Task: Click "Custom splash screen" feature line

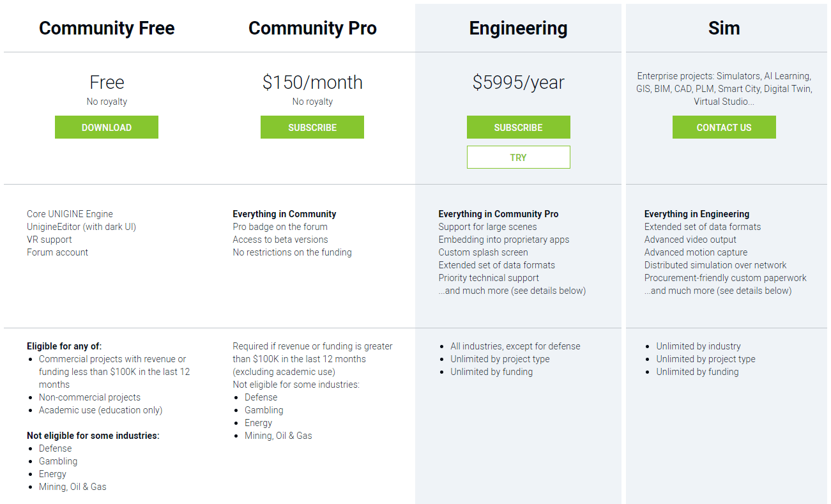Action: [x=483, y=252]
